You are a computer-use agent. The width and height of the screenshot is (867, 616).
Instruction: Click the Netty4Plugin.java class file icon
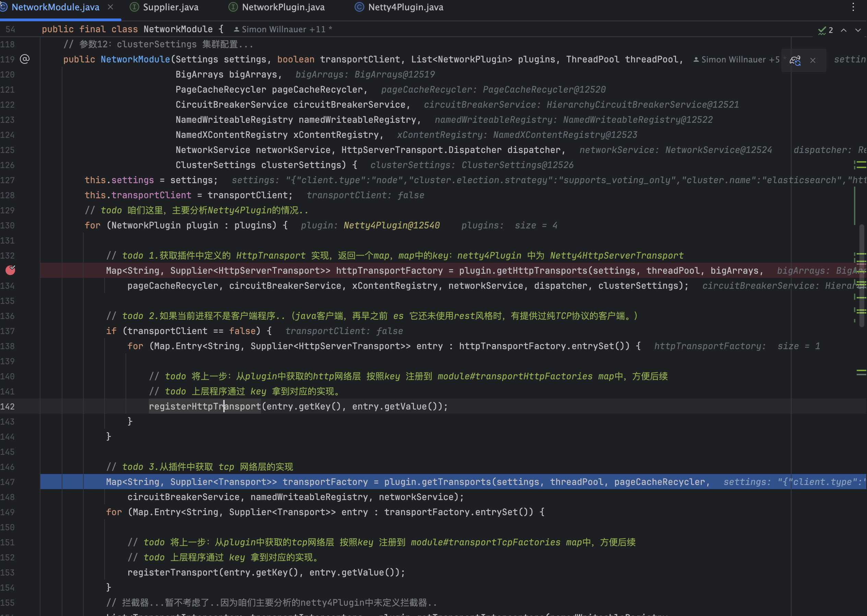click(359, 7)
